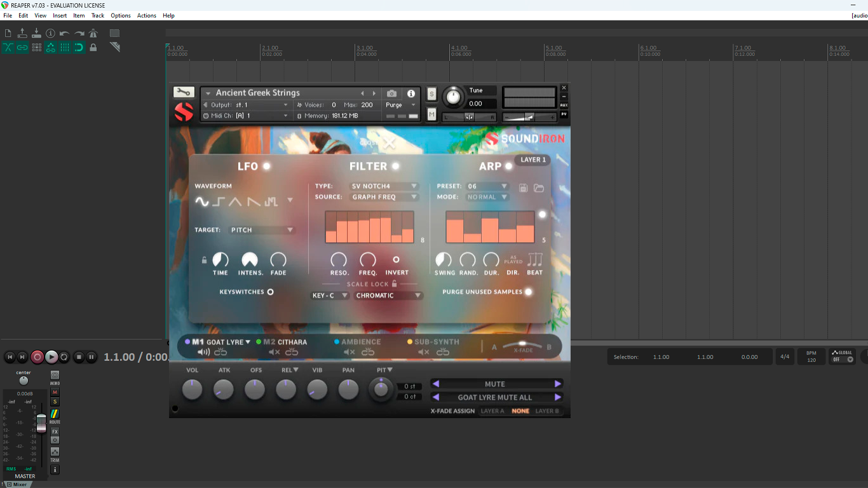The height and width of the screenshot is (488, 868).
Task: Toggle the locking padlock toolbar icon
Action: click(x=93, y=47)
